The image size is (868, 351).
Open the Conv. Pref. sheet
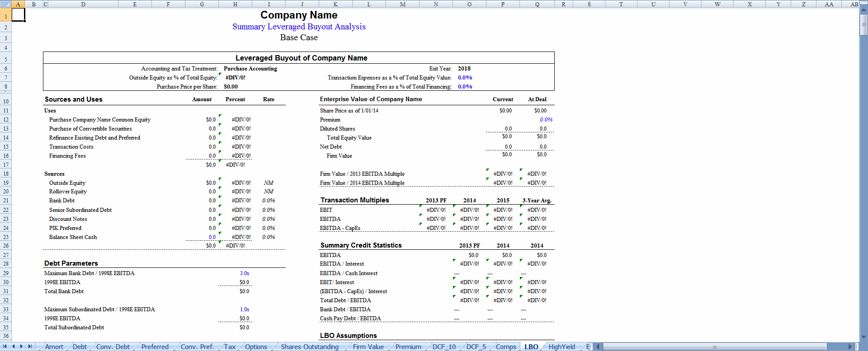(x=197, y=347)
